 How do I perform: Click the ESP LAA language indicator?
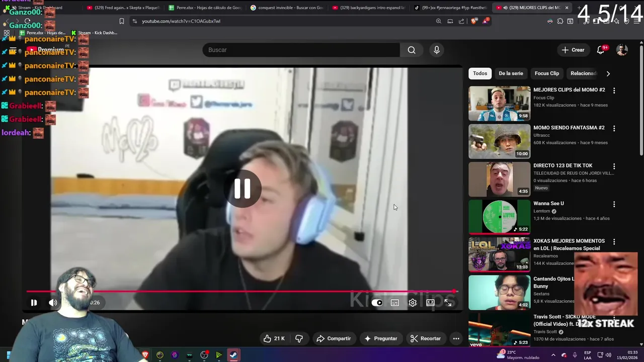pyautogui.click(x=588, y=355)
